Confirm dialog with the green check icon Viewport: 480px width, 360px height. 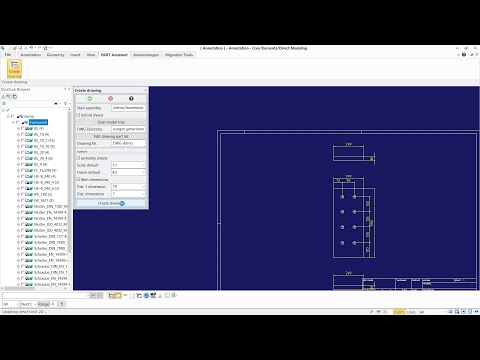(x=90, y=98)
